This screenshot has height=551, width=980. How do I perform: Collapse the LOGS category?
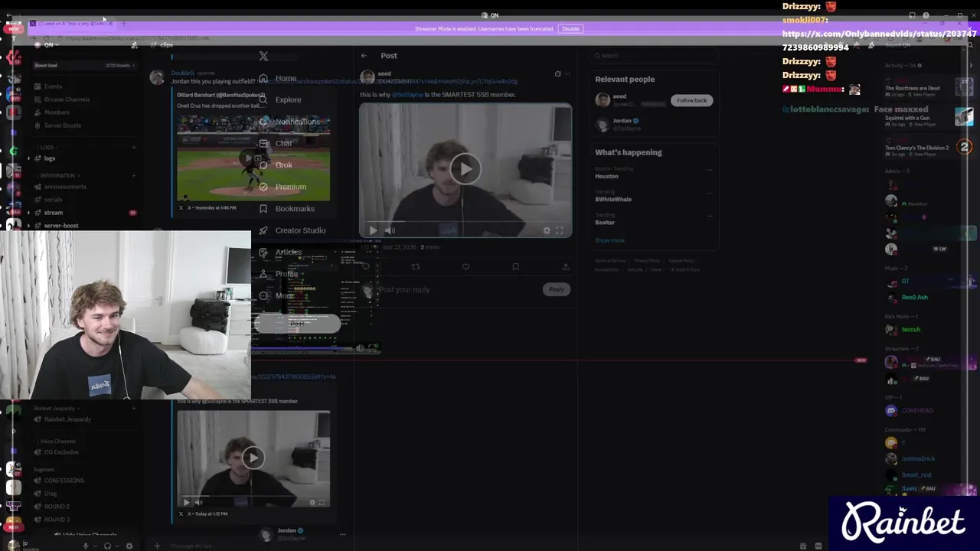click(47, 147)
